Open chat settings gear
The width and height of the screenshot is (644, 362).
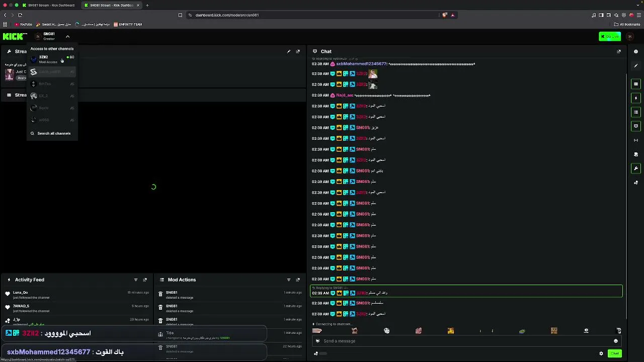click(x=601, y=353)
